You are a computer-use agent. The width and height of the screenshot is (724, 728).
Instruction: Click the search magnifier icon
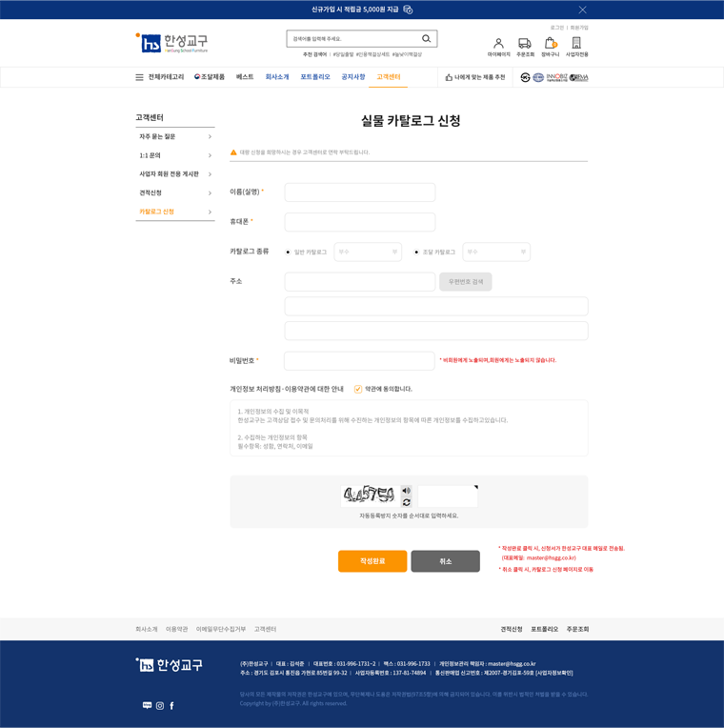426,38
